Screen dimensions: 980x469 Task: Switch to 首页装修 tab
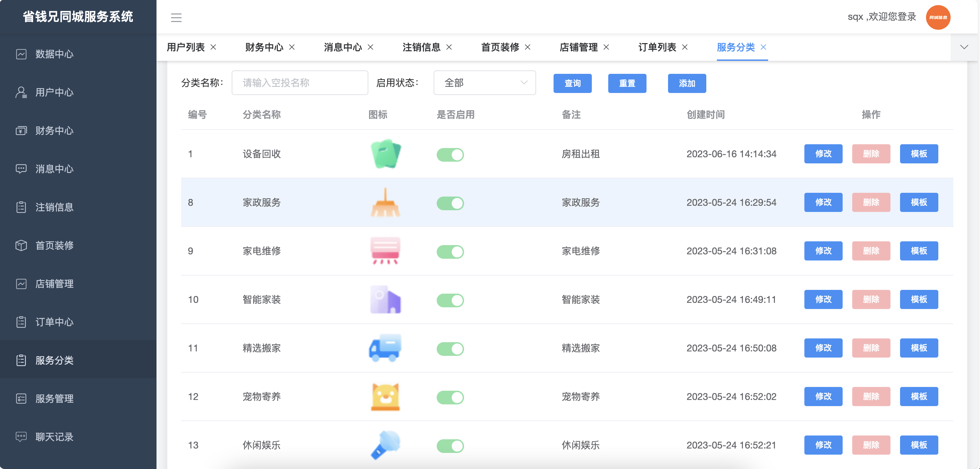click(x=500, y=47)
